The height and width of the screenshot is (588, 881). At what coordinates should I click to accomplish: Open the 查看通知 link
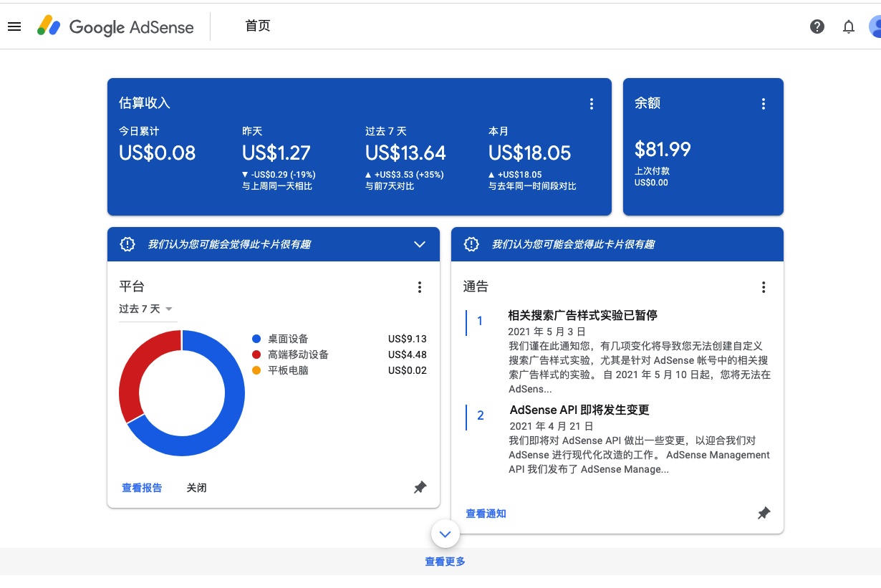click(x=486, y=514)
